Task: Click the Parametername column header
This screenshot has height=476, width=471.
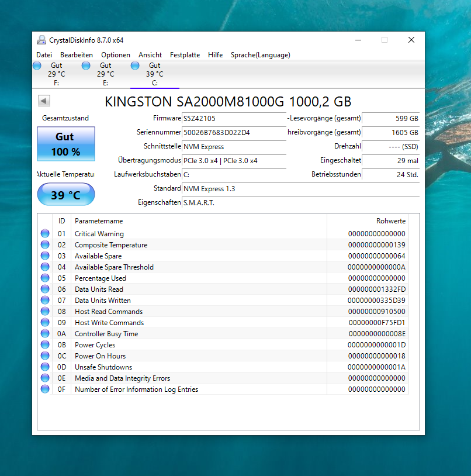Action: (199, 221)
